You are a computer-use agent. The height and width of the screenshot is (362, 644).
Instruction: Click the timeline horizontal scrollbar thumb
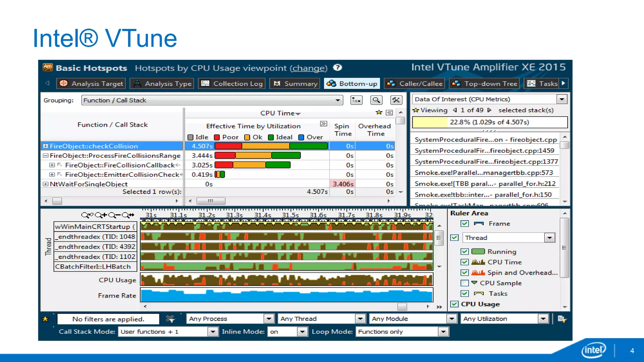tap(402, 306)
